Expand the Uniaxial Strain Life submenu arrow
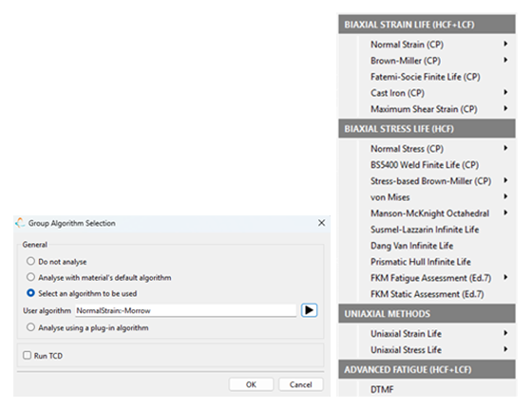 click(x=505, y=333)
